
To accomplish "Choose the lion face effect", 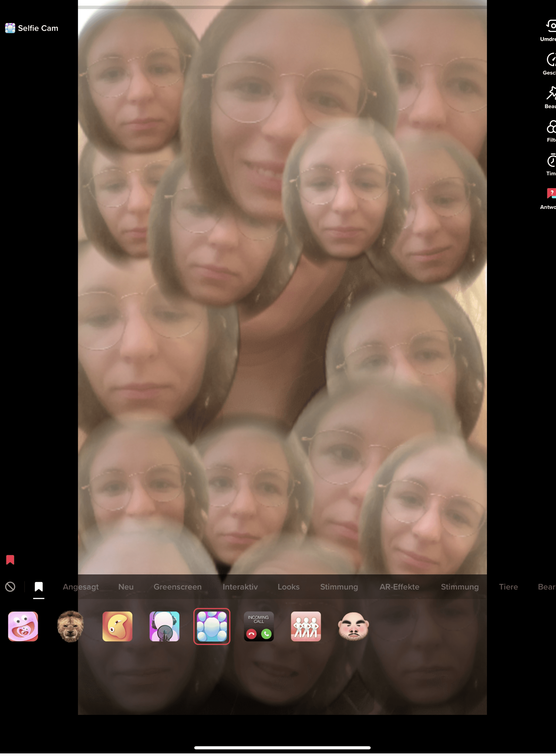I will pos(70,626).
